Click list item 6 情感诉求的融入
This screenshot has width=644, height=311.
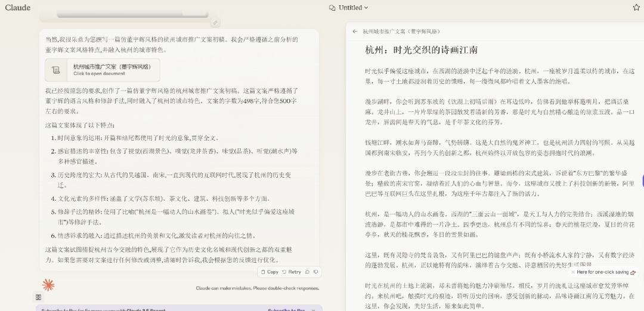coord(154,235)
